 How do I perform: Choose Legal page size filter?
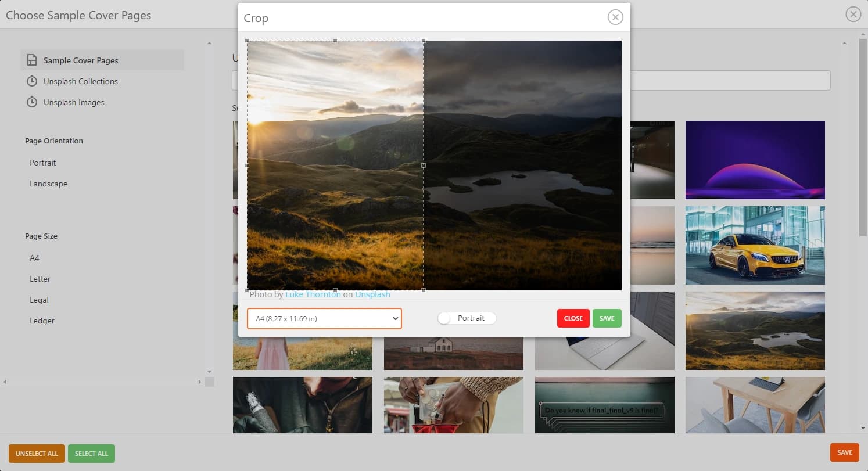(39, 300)
